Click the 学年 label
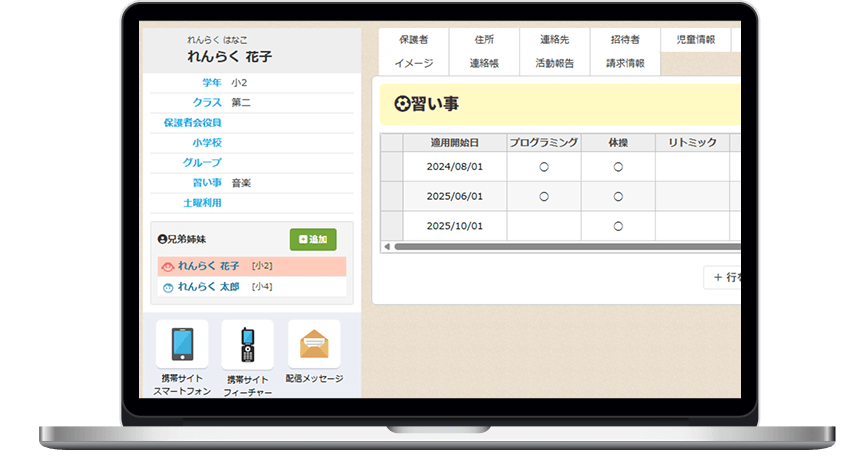Image resolution: width=864 pixels, height=460 pixels. pyautogui.click(x=212, y=83)
